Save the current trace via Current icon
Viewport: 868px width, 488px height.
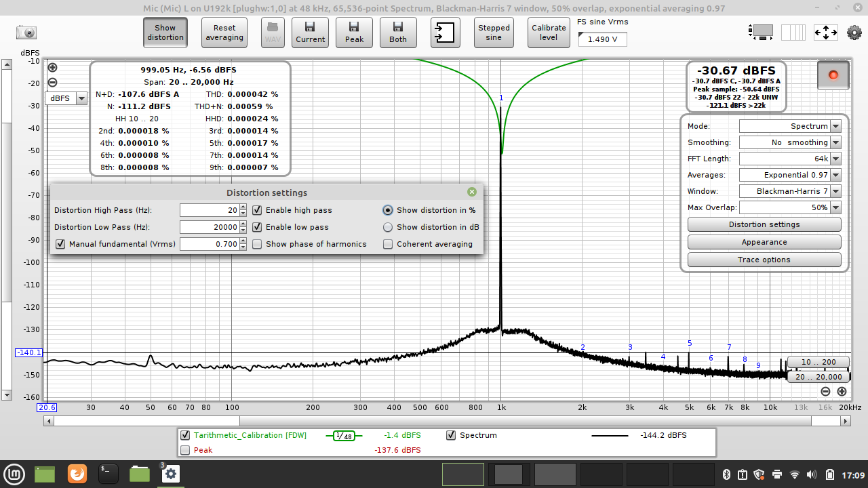310,32
